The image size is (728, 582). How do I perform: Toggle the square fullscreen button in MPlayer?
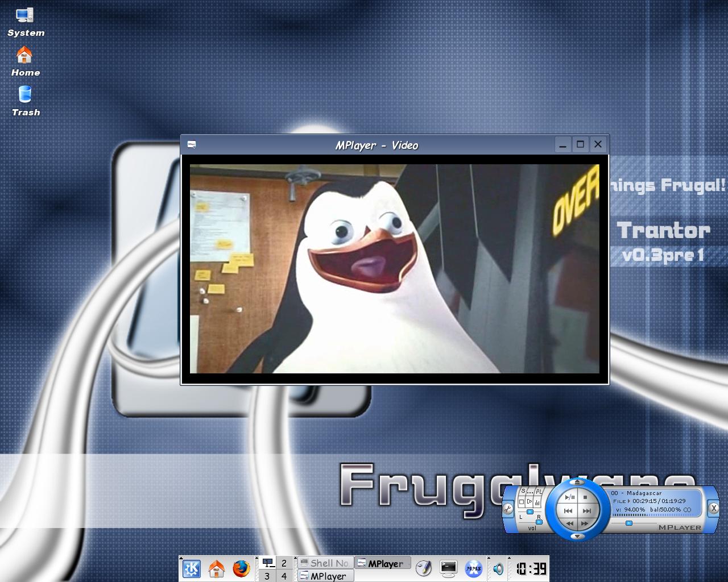(x=522, y=502)
